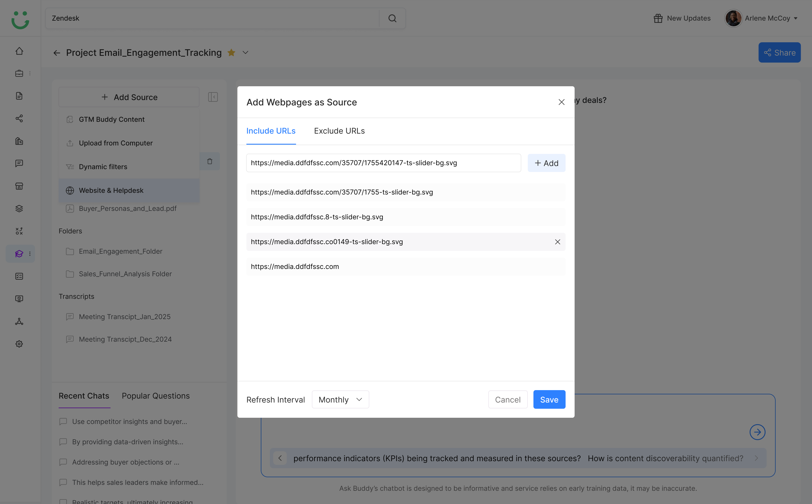Viewport: 812px width, 504px height.
Task: Go back using the left arrow
Action: point(57,53)
